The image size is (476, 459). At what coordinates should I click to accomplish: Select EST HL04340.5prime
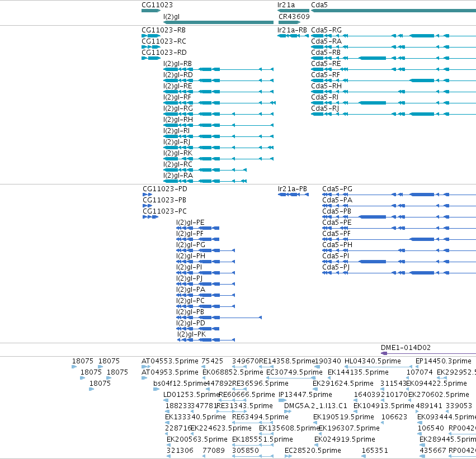[x=373, y=361]
